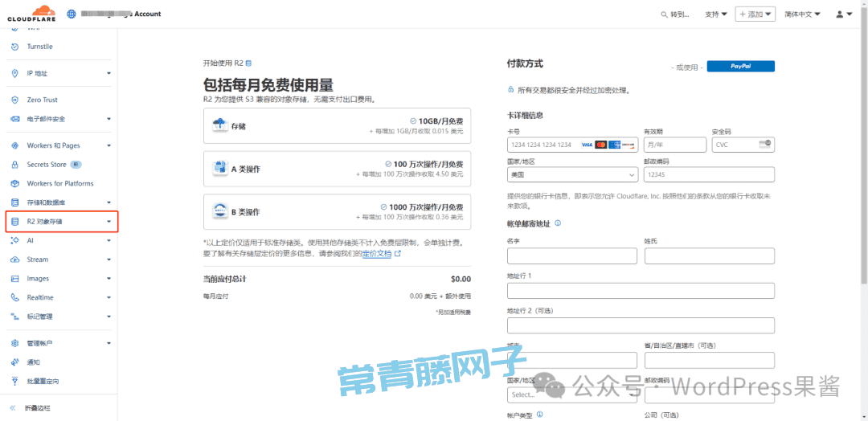868x421 pixels.
Task: Click the 地址行 2 optional field
Action: click(641, 325)
